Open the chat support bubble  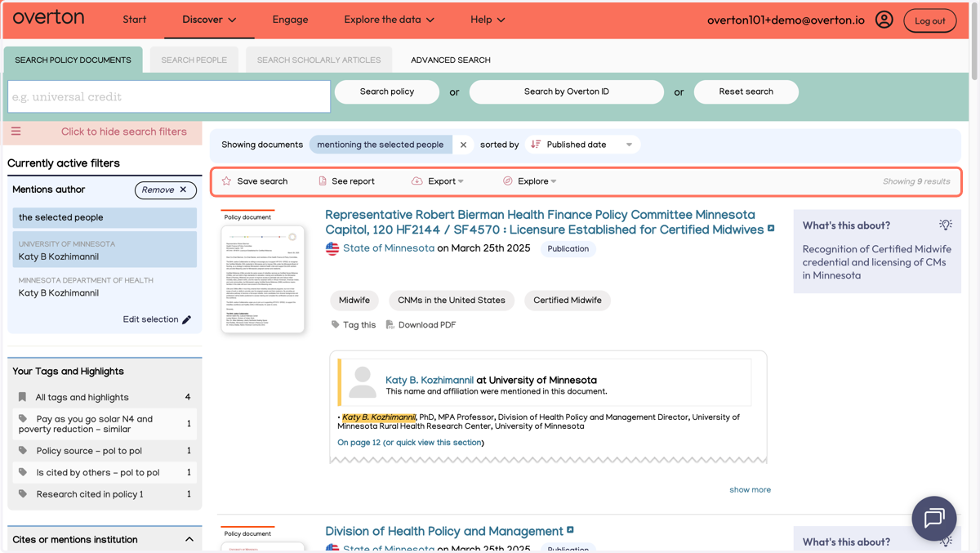tap(934, 518)
